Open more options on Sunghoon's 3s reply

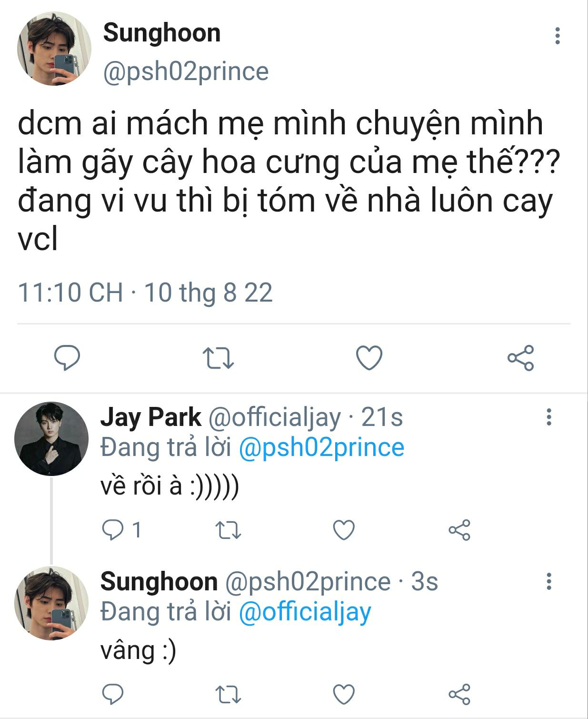tap(549, 581)
